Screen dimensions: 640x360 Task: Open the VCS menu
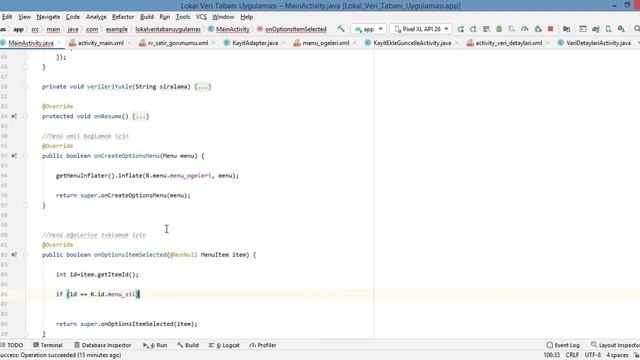[x=201, y=17]
